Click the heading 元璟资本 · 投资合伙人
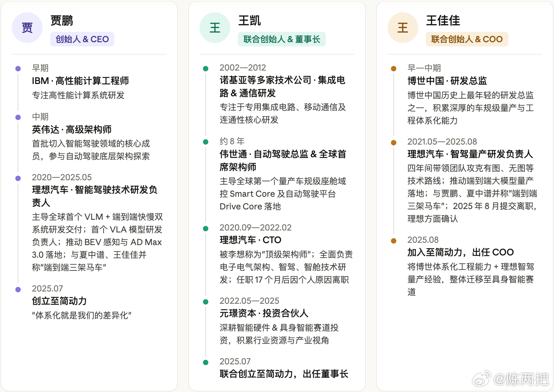 [x=264, y=313]
